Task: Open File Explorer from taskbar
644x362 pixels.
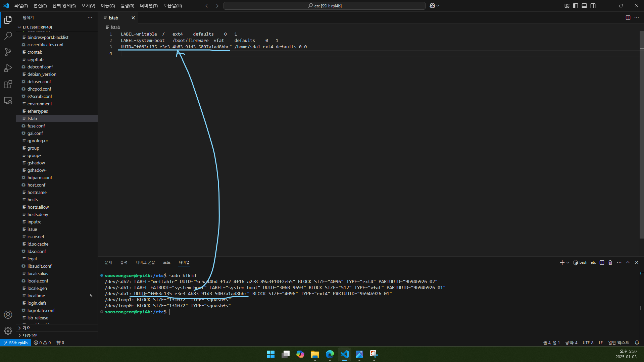Action: click(315, 354)
